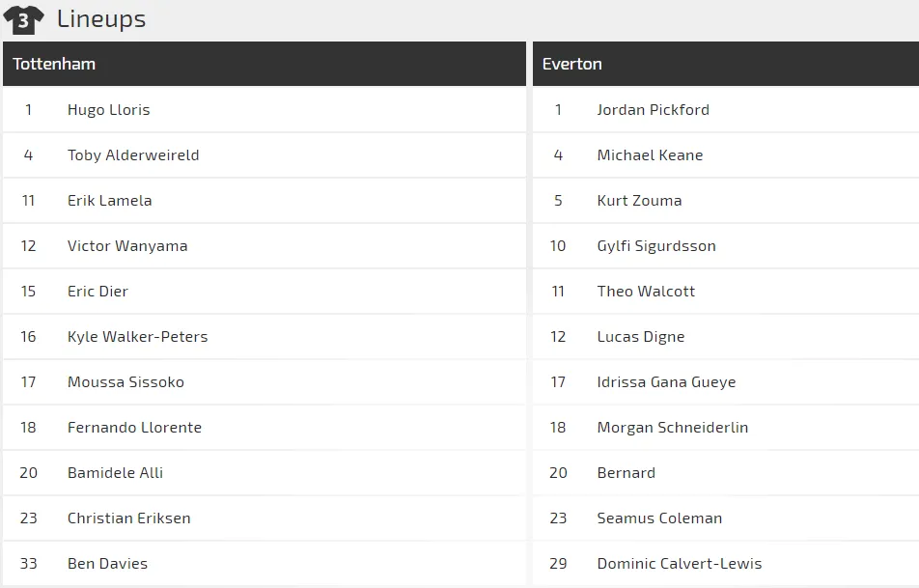Open Kyle Walker-Peters profile
The height and width of the screenshot is (588, 919).
[x=137, y=337]
